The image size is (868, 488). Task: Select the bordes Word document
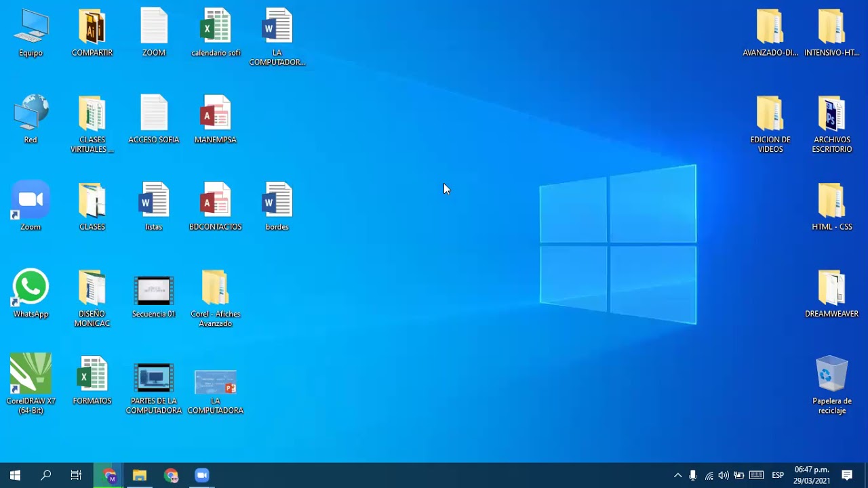[277, 206]
